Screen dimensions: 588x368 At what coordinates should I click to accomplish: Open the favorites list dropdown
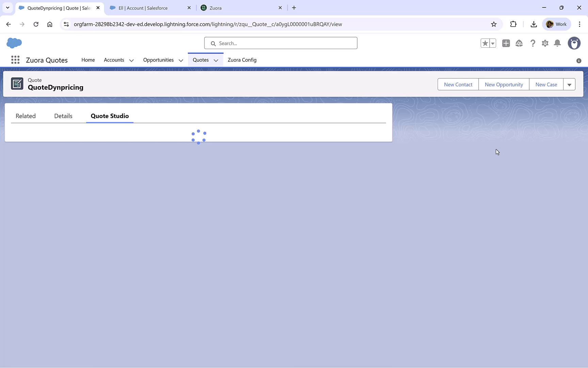[x=492, y=43]
